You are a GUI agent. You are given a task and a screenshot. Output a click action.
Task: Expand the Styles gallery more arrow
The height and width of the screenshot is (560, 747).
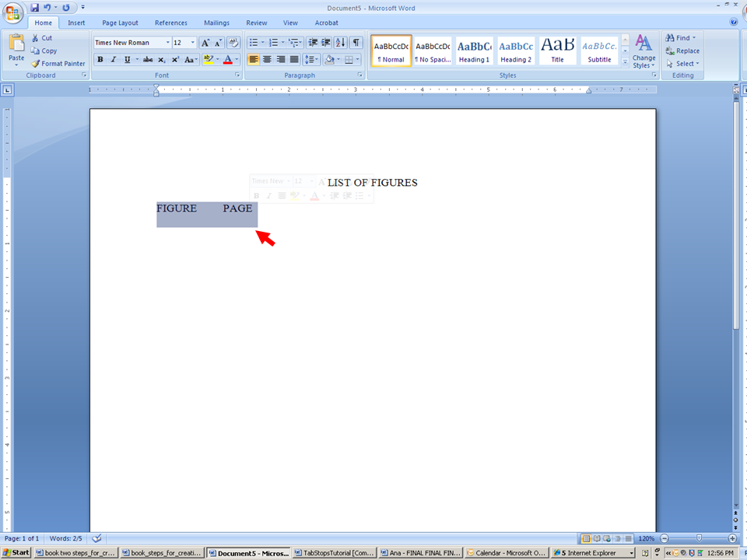click(x=626, y=61)
